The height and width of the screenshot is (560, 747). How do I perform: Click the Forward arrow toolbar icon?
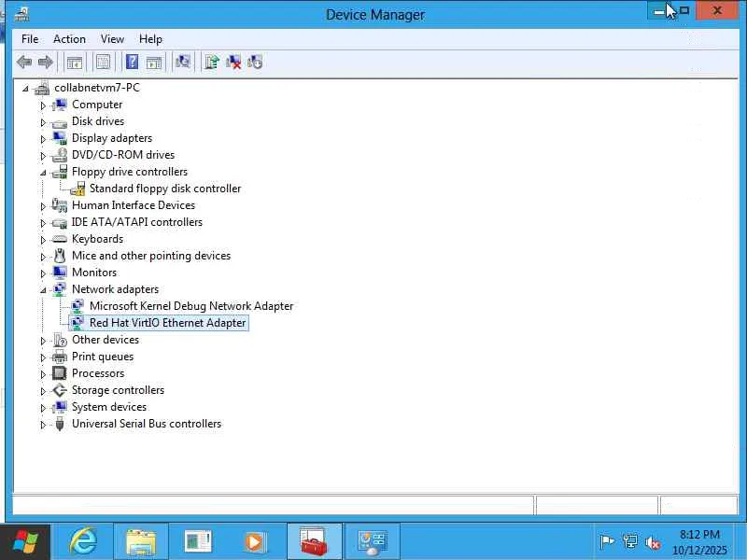point(45,62)
